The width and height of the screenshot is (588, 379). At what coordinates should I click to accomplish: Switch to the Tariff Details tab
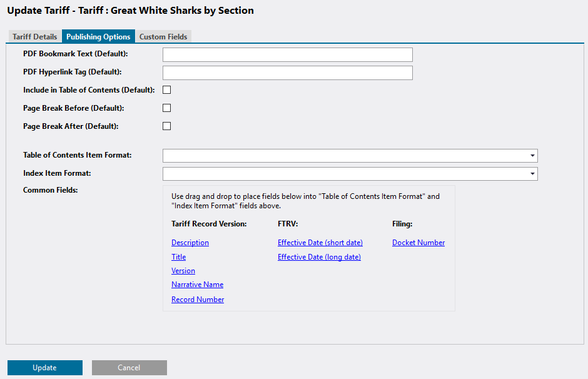click(34, 36)
